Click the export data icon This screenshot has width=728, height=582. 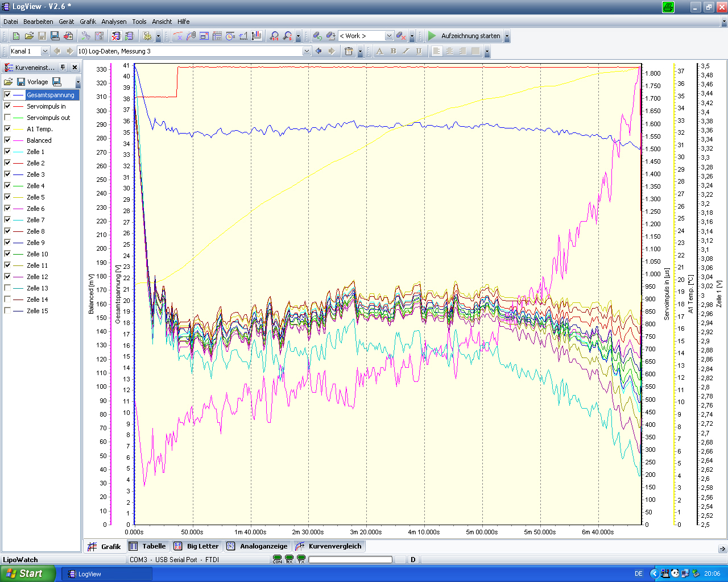(x=68, y=36)
